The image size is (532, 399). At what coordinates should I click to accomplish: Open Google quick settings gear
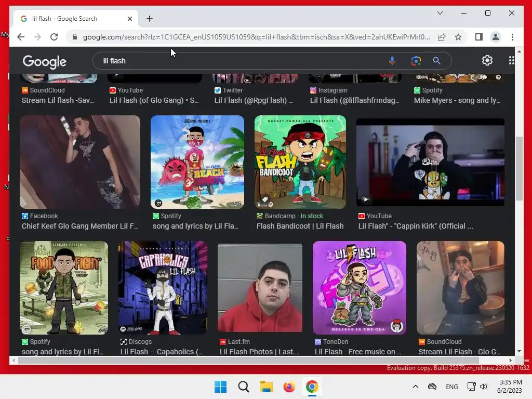click(487, 60)
